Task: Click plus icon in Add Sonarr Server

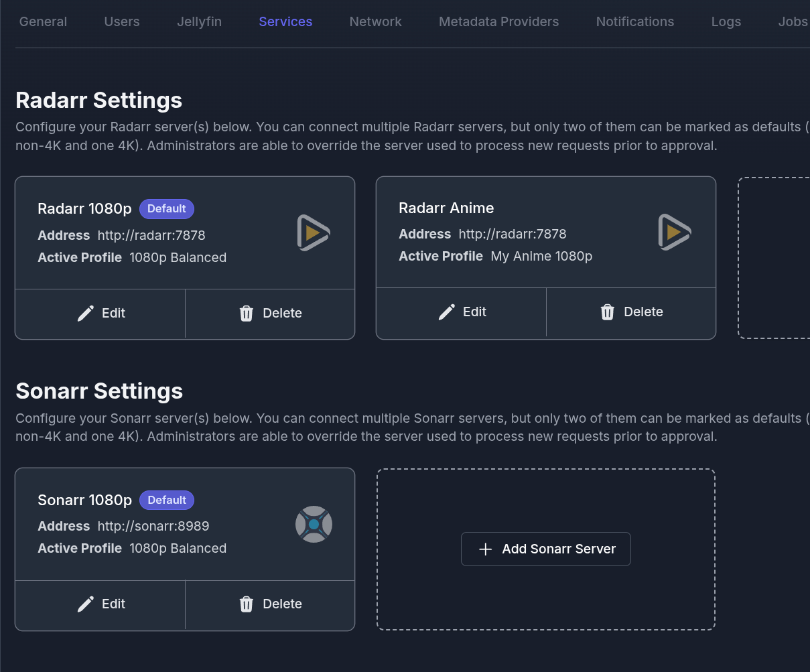Action: coord(486,549)
